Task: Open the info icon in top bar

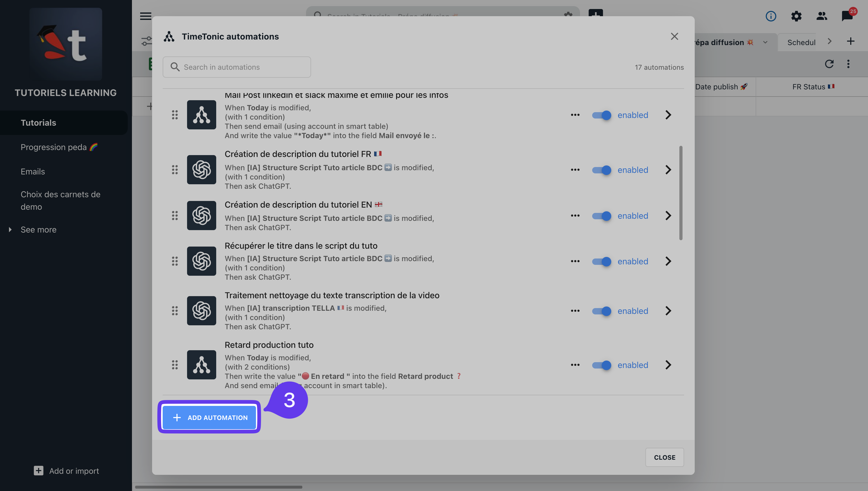Action: pos(770,16)
